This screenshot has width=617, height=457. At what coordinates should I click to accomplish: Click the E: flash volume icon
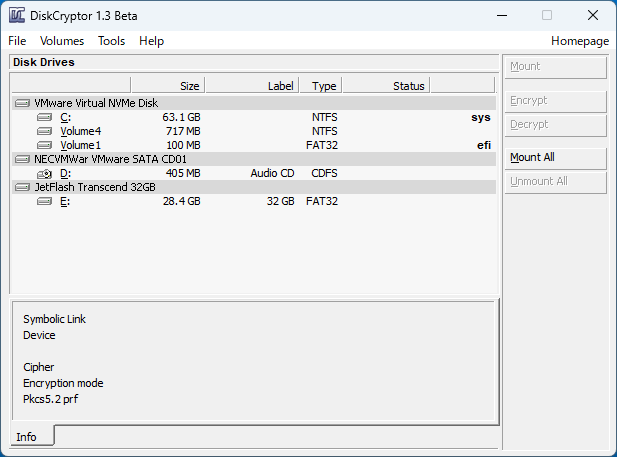tap(44, 202)
